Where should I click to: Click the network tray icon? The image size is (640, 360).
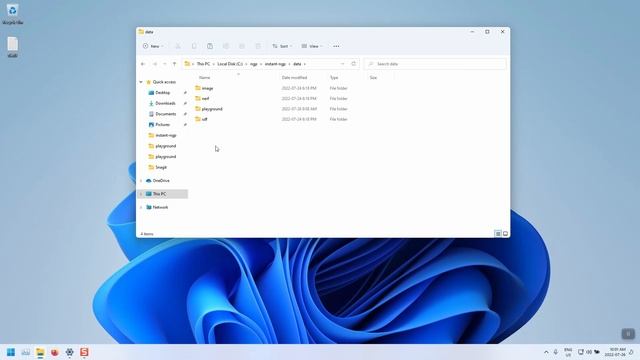point(581,352)
